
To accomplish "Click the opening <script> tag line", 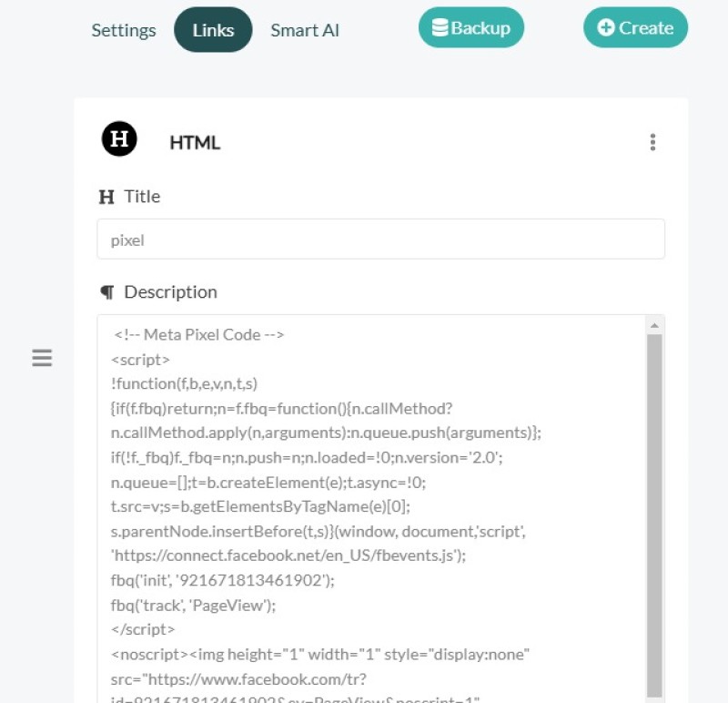I will pyautogui.click(x=140, y=360).
